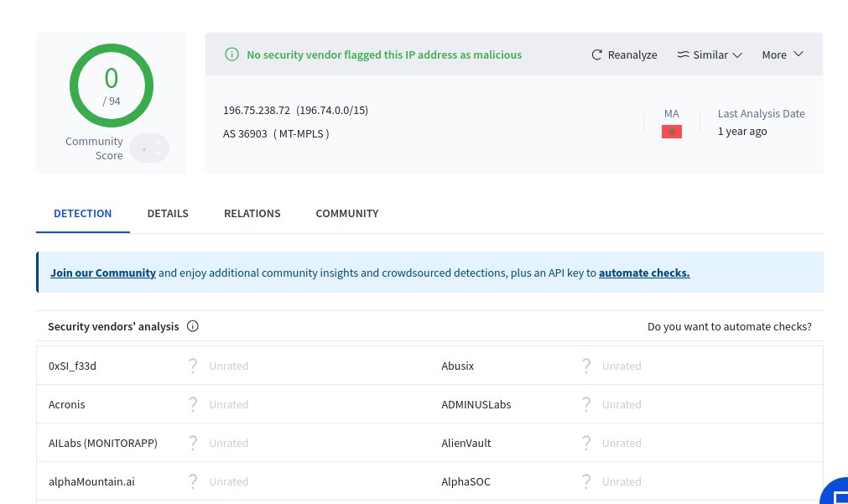Open the COMMUNITY tab
Viewport: 848px width, 504px height.
tap(347, 214)
